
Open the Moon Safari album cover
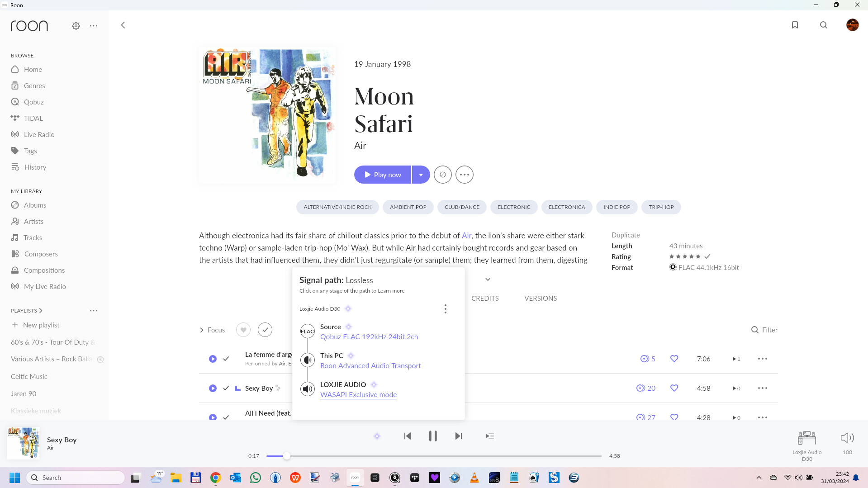(267, 115)
